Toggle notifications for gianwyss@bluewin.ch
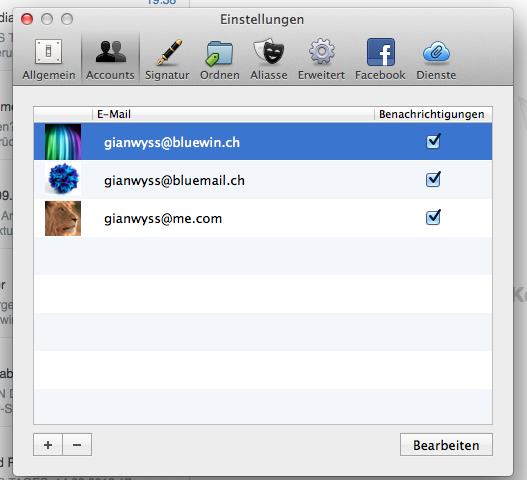527x480 pixels. point(433,142)
